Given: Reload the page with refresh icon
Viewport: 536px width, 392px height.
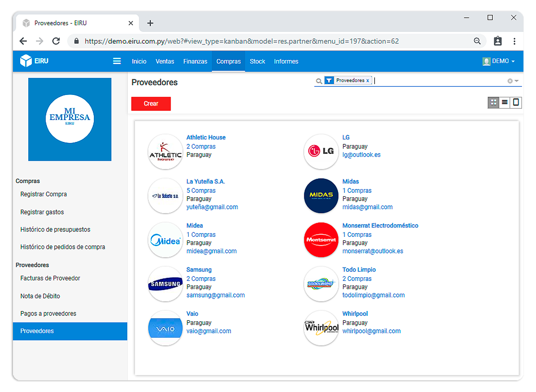Looking at the screenshot, I should click(56, 41).
